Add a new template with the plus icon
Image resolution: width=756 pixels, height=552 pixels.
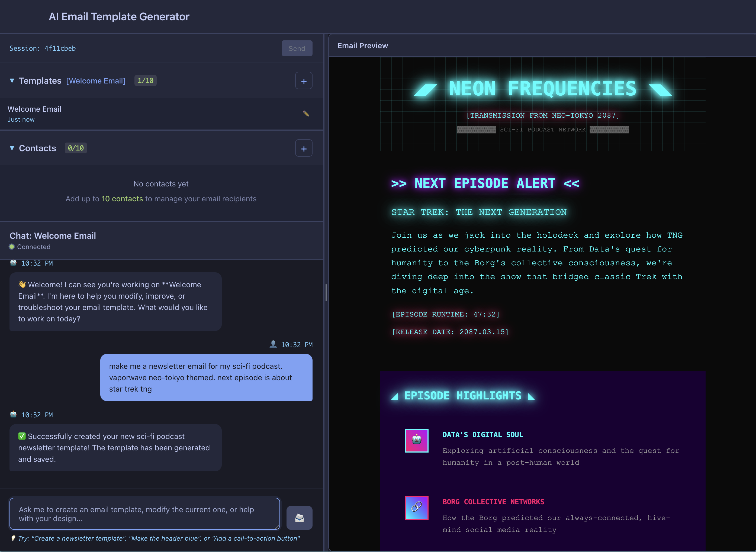click(x=304, y=80)
